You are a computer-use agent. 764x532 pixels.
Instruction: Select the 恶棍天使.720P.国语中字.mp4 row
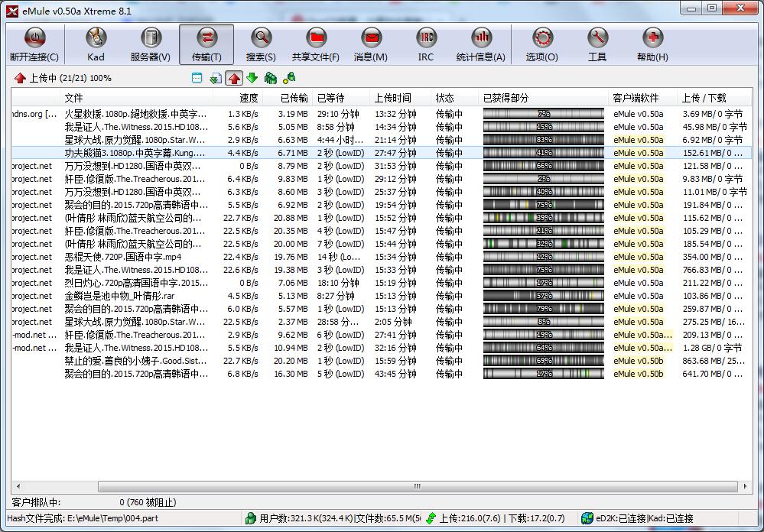click(x=382, y=257)
